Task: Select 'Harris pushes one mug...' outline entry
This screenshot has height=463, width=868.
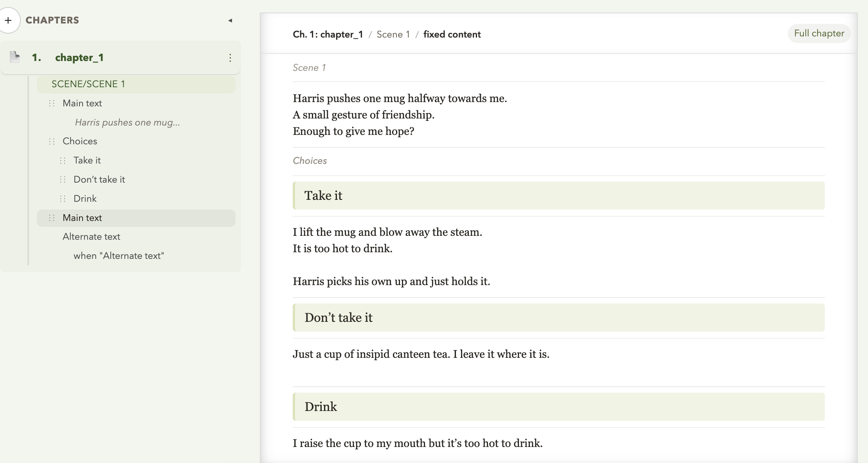Action: tap(128, 122)
